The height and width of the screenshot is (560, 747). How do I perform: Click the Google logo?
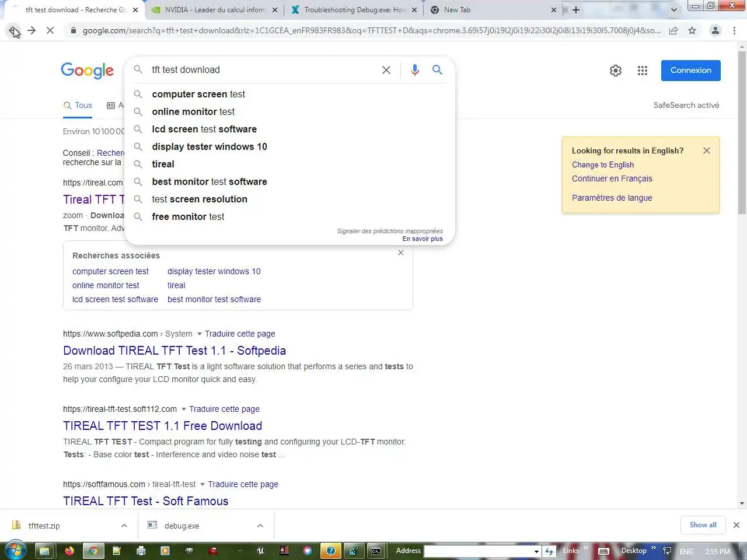(88, 71)
